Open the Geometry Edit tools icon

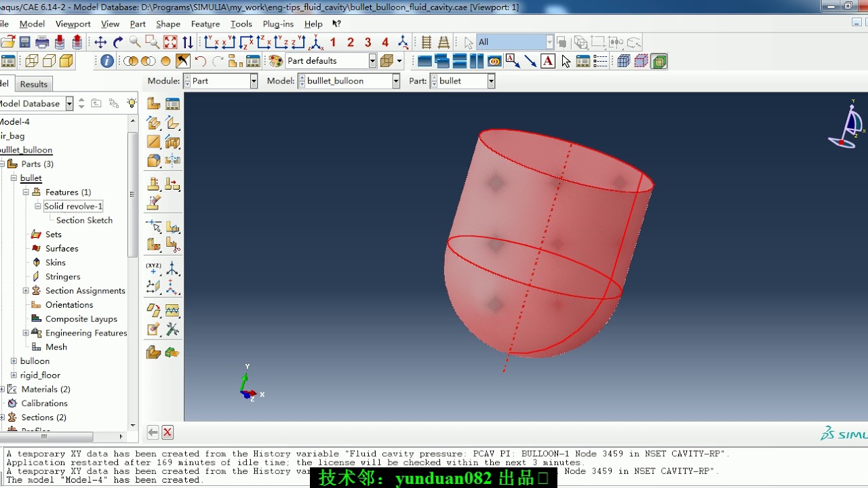pos(173,330)
